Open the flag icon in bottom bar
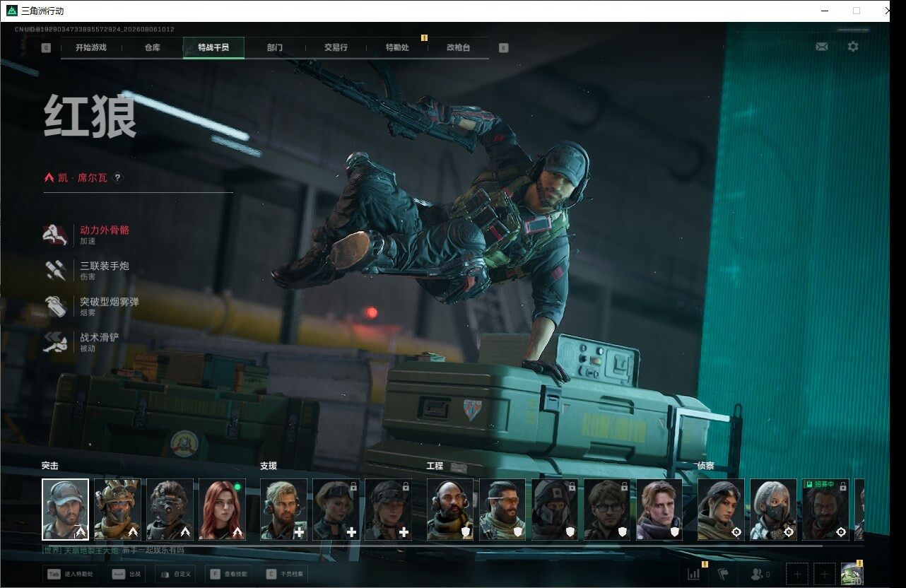906x588 pixels. click(723, 574)
